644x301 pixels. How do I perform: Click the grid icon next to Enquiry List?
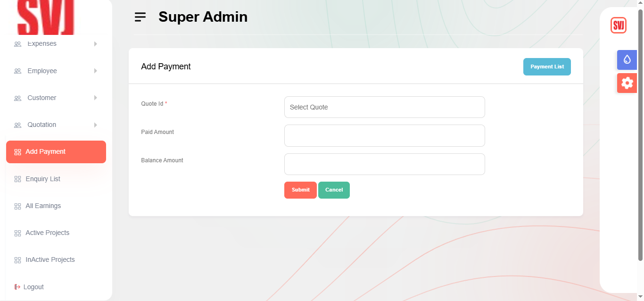(x=18, y=179)
